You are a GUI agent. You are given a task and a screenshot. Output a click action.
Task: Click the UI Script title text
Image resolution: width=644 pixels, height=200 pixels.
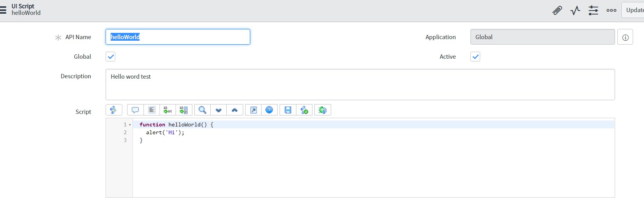point(23,6)
